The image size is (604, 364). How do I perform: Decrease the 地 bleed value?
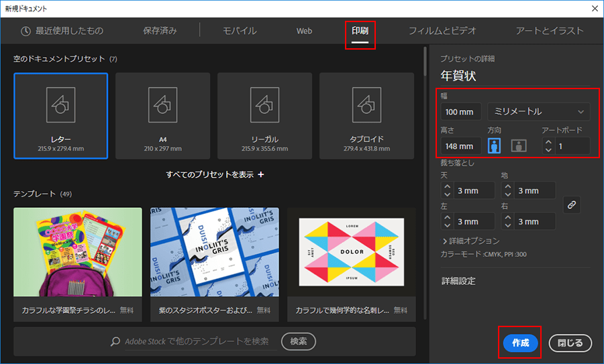[508, 194]
